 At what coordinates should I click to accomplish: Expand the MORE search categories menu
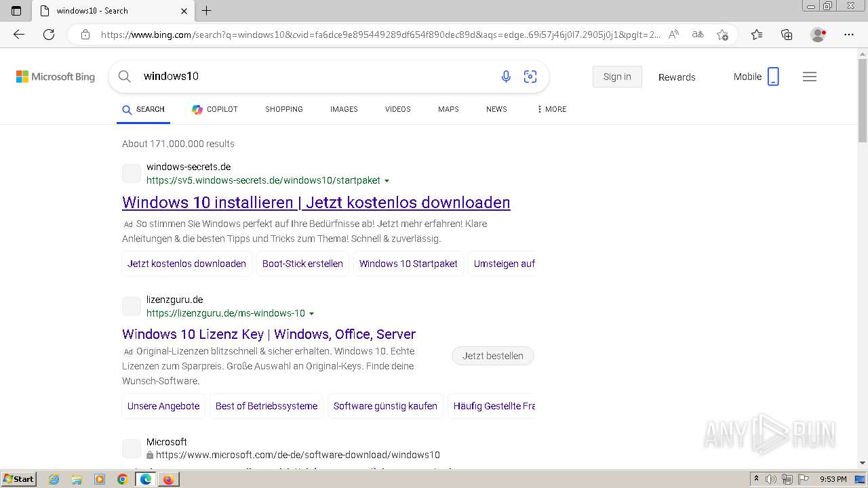click(551, 109)
